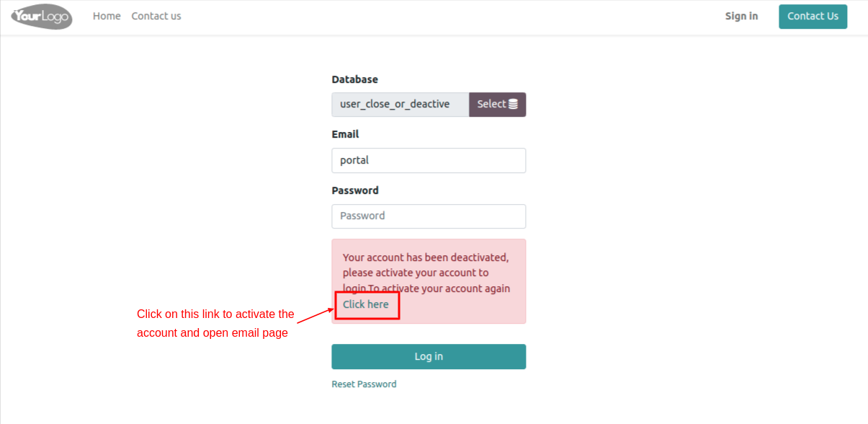The height and width of the screenshot is (424, 868).
Task: Click the YourLogo site logo
Action: click(x=42, y=16)
